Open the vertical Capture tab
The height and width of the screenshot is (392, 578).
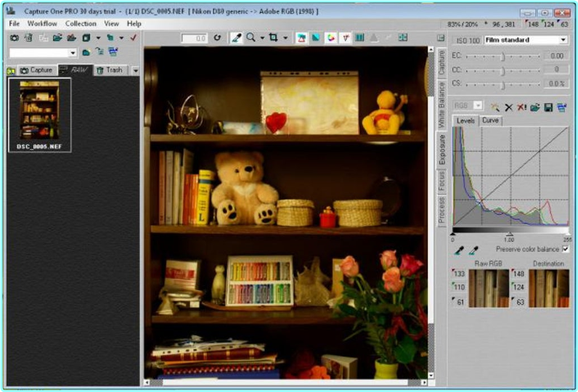point(441,62)
